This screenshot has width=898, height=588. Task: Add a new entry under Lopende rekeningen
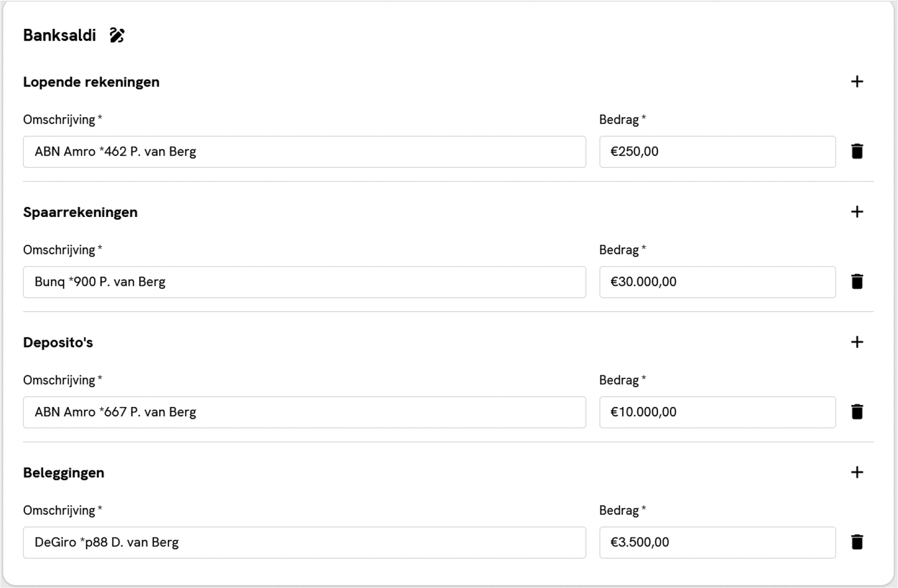856,82
